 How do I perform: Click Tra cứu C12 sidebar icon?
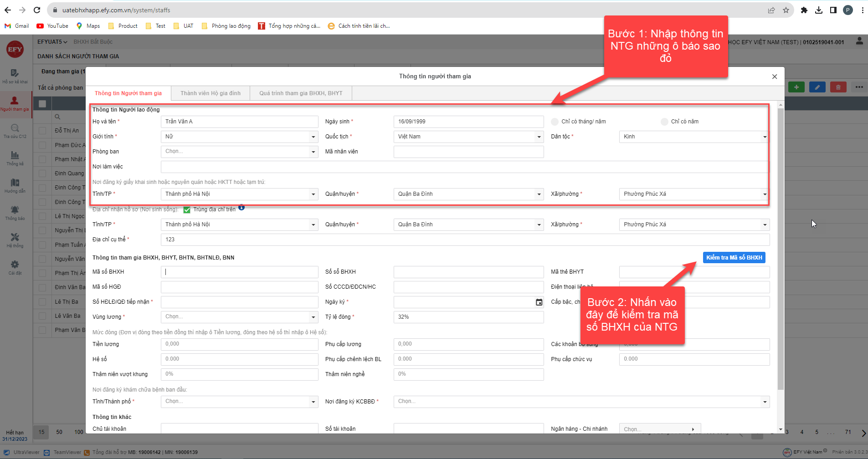tap(15, 128)
